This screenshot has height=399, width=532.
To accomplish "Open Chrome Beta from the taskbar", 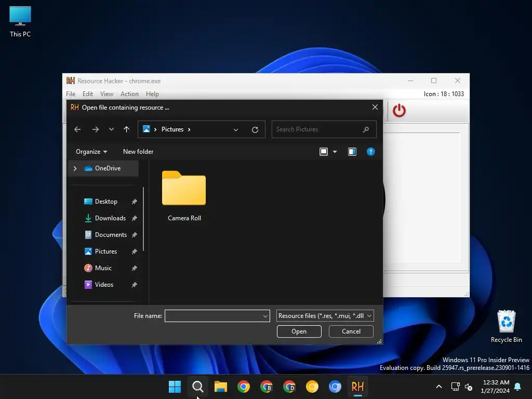I will click(x=267, y=387).
